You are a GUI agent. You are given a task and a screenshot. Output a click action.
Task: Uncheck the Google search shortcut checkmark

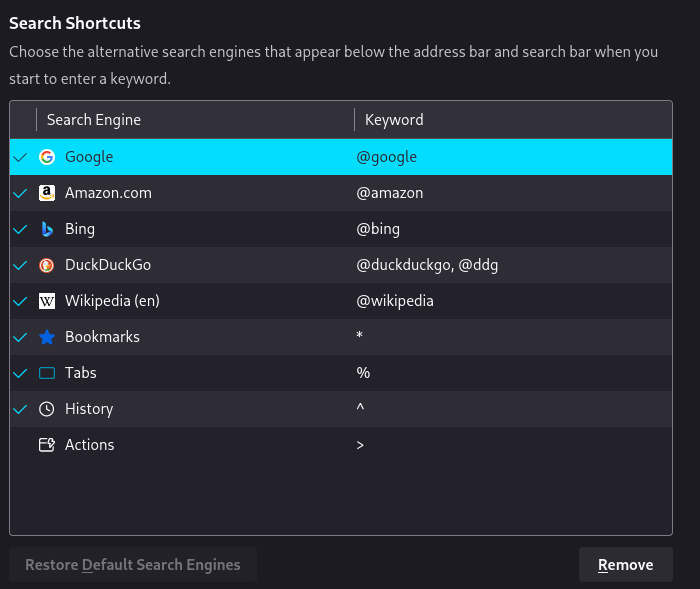pyautogui.click(x=20, y=158)
